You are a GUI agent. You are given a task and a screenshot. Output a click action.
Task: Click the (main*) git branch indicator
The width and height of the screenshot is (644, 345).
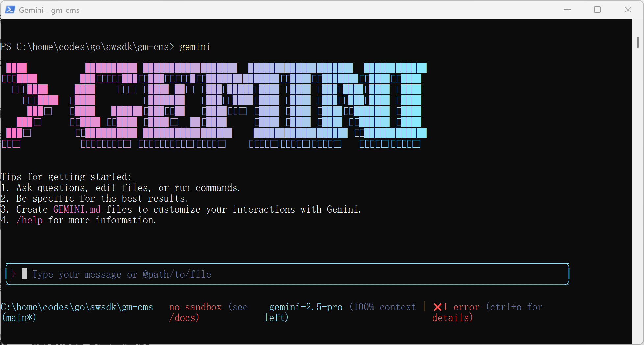(x=19, y=318)
